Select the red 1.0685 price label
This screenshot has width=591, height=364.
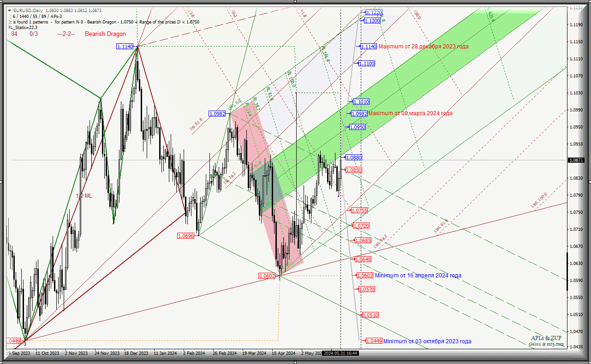pyautogui.click(x=363, y=241)
